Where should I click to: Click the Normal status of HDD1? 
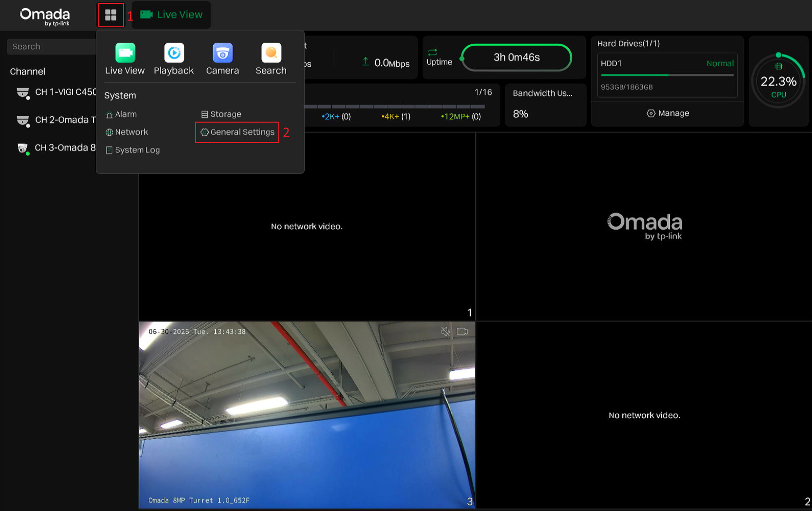point(720,64)
